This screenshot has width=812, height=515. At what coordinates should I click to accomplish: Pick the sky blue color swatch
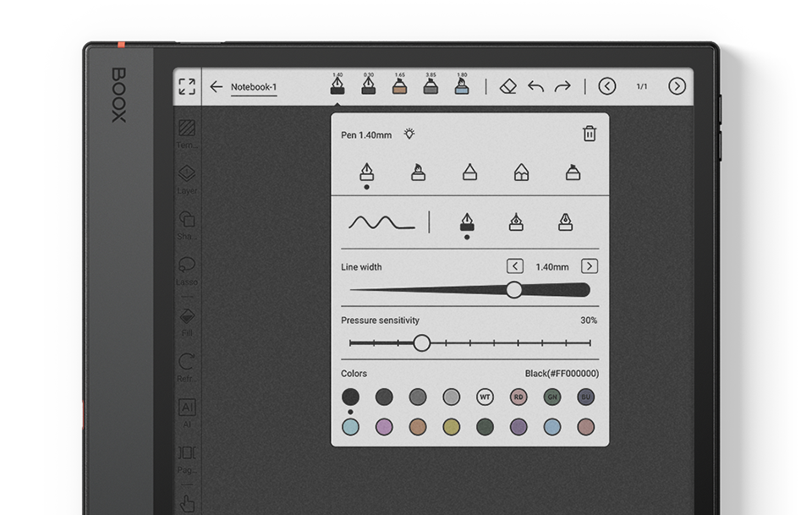tap(552, 427)
